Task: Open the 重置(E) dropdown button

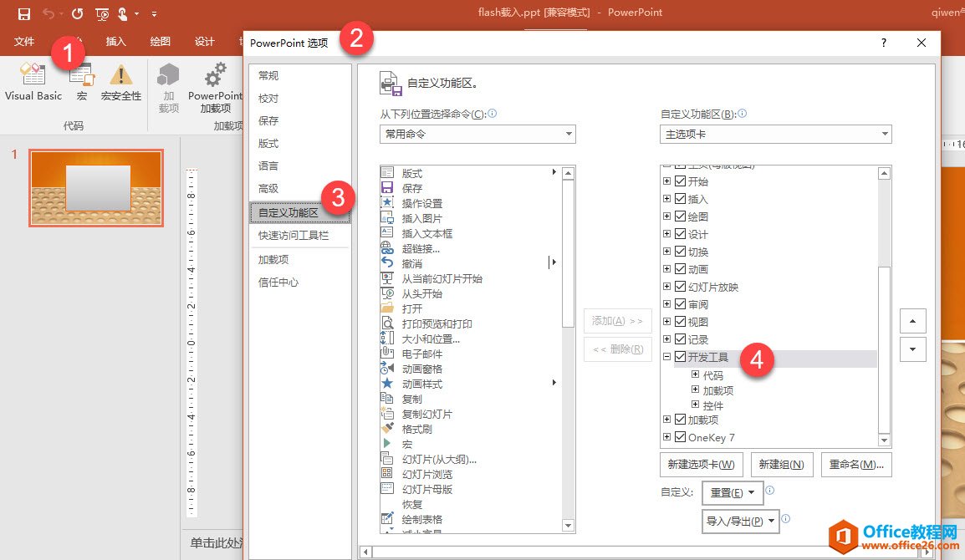Action: point(733,492)
